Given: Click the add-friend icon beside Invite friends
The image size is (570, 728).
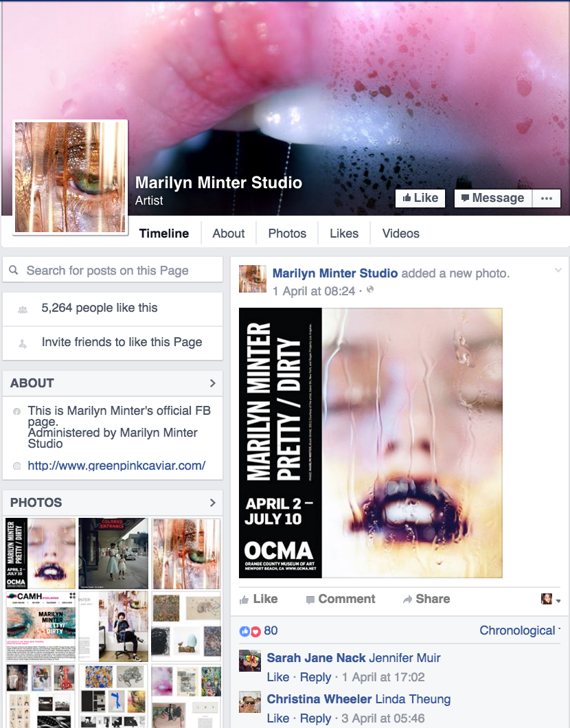Looking at the screenshot, I should click(22, 344).
